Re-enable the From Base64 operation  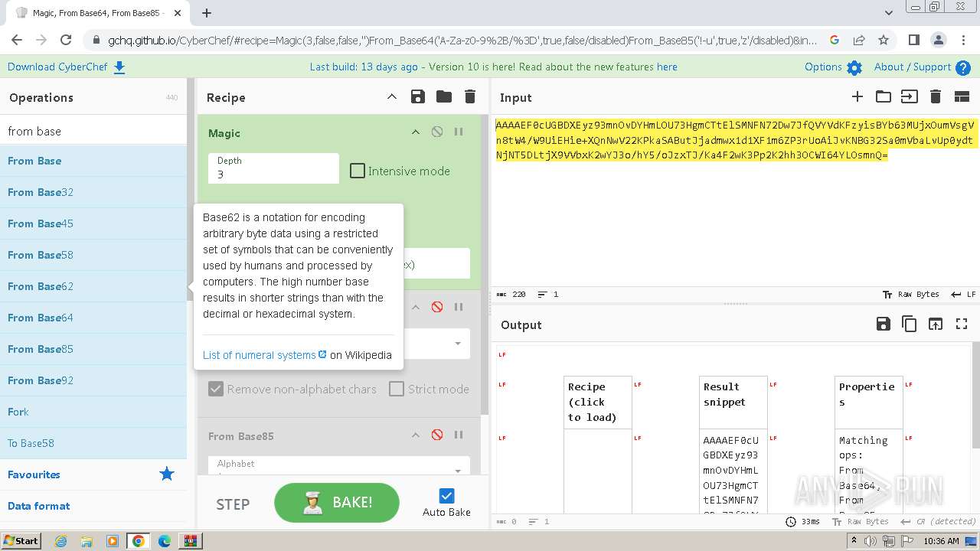[x=437, y=307]
